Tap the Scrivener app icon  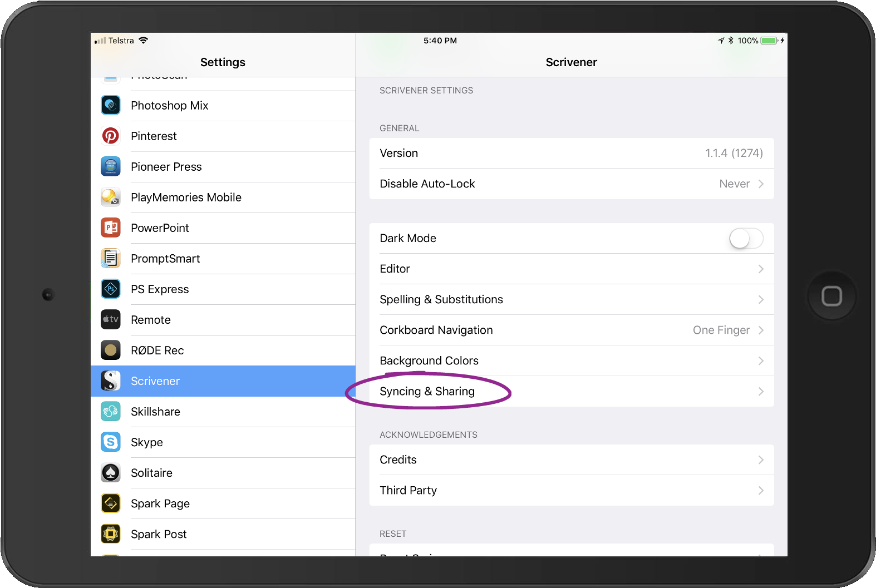tap(111, 381)
